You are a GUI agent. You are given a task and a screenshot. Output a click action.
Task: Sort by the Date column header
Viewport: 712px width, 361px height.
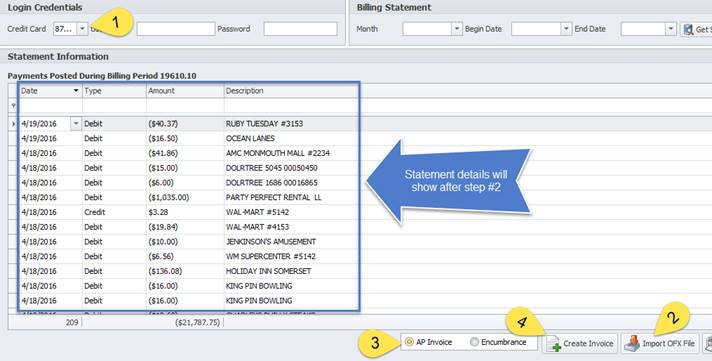(50, 91)
